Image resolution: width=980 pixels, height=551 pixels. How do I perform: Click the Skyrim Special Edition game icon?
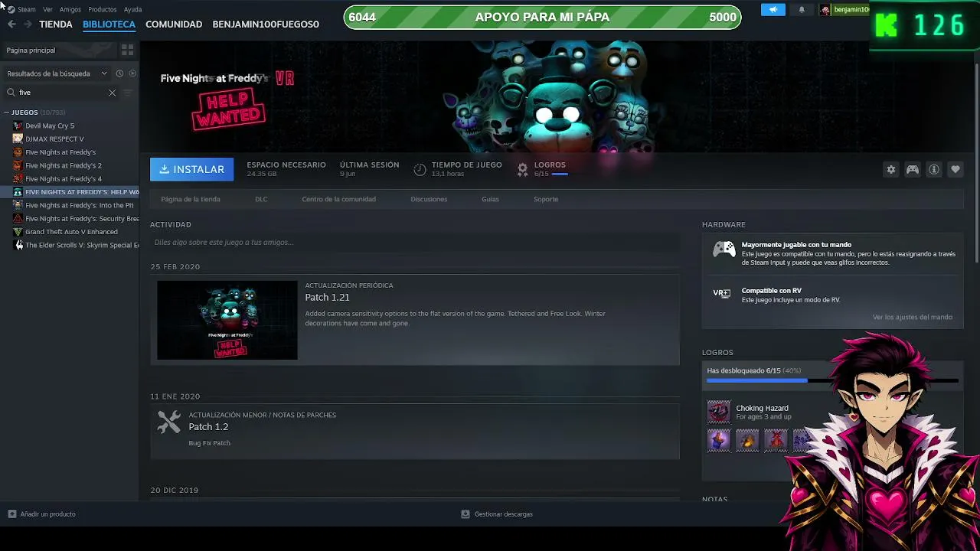pos(18,245)
